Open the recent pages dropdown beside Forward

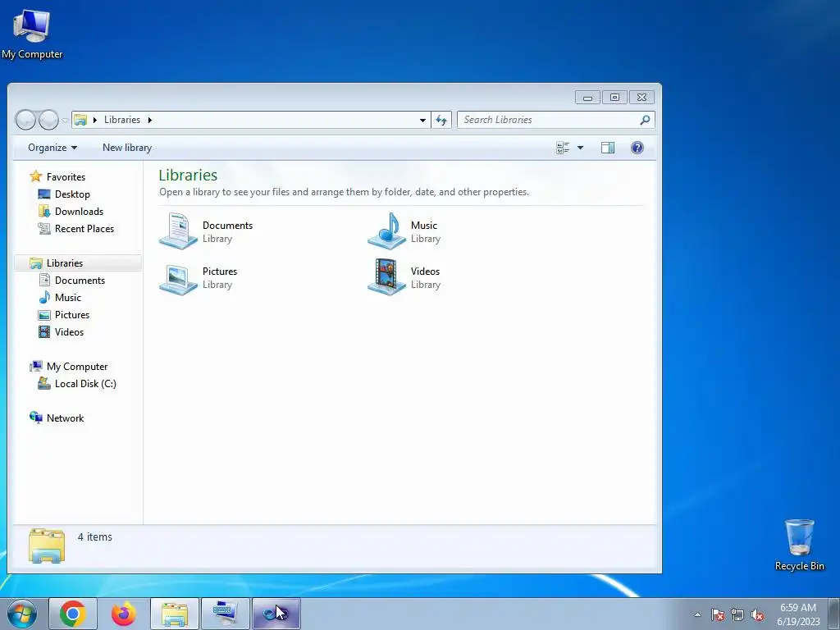pos(65,121)
